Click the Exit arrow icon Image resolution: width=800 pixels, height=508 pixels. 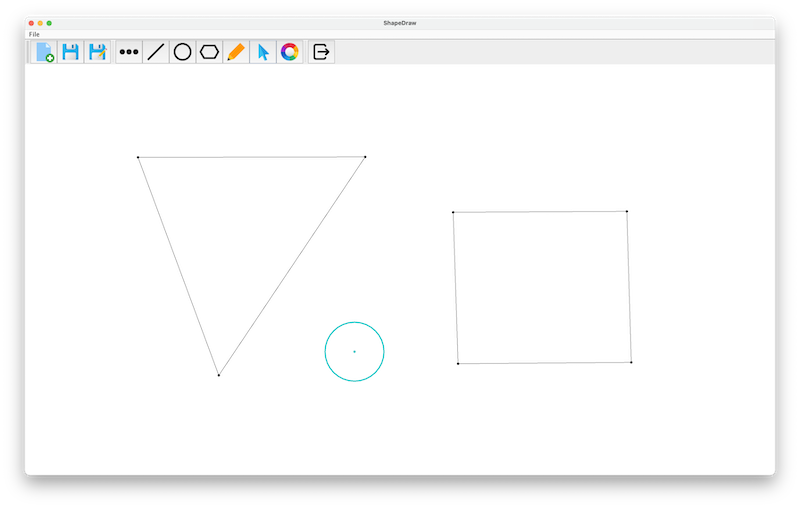click(321, 52)
